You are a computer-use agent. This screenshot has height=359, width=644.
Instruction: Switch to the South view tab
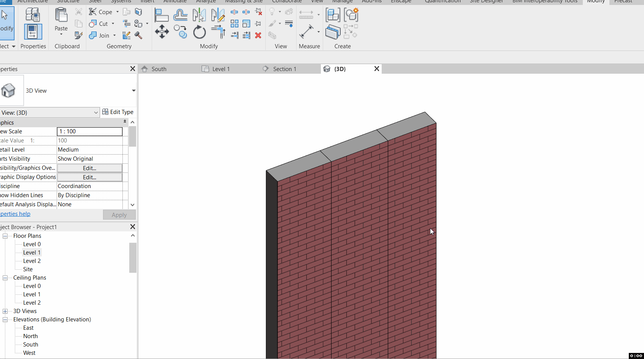(x=158, y=69)
